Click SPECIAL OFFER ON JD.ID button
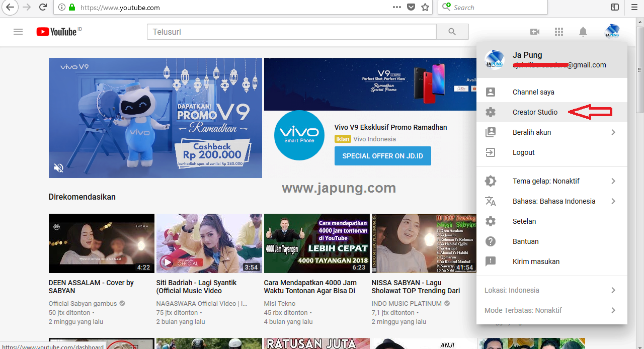This screenshot has width=644, height=349. (x=383, y=156)
